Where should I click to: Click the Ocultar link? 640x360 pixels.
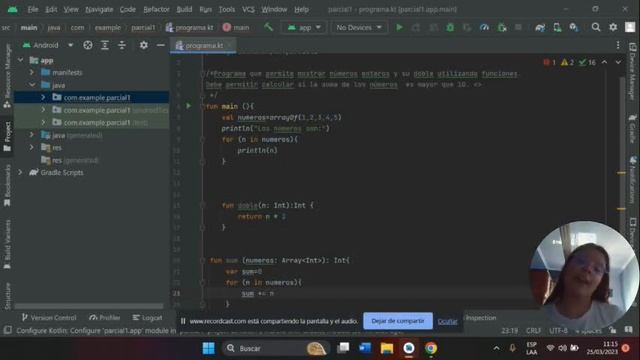tap(447, 321)
